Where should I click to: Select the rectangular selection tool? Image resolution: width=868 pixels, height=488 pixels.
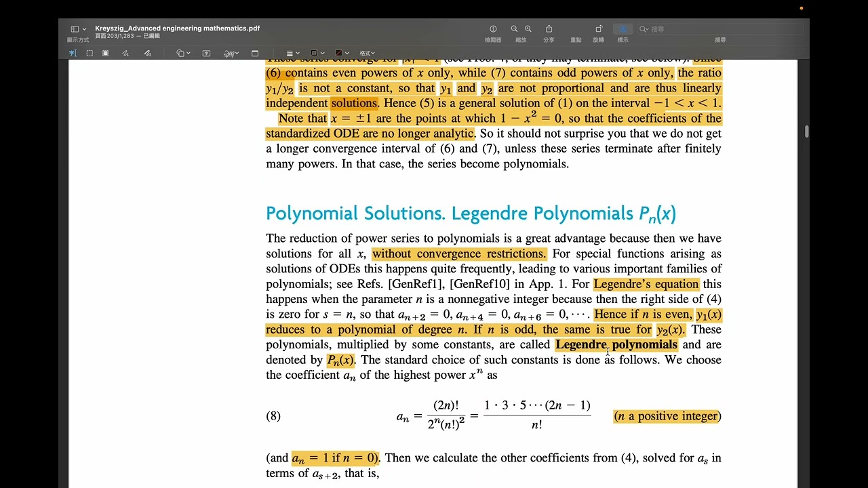pyautogui.click(x=90, y=53)
